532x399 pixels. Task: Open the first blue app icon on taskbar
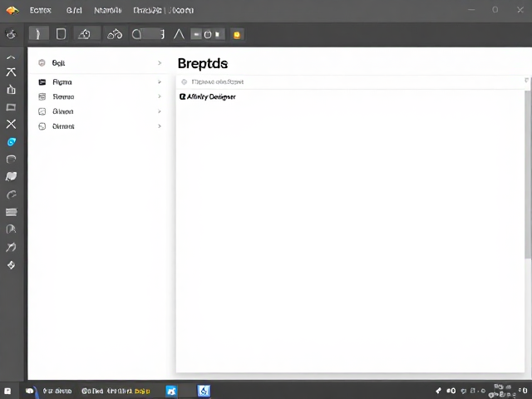click(x=171, y=391)
